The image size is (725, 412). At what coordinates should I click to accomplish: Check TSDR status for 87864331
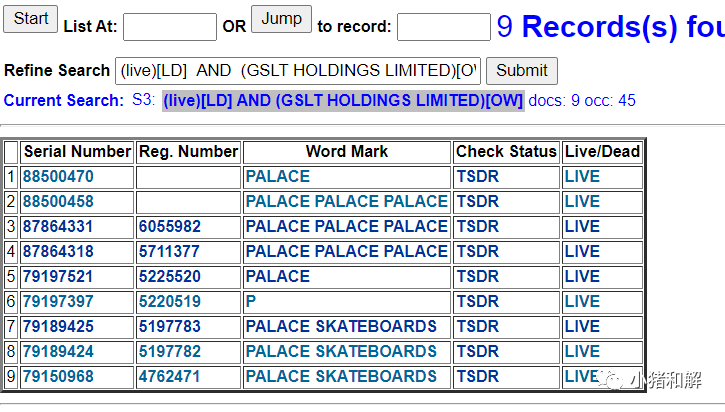[478, 227]
